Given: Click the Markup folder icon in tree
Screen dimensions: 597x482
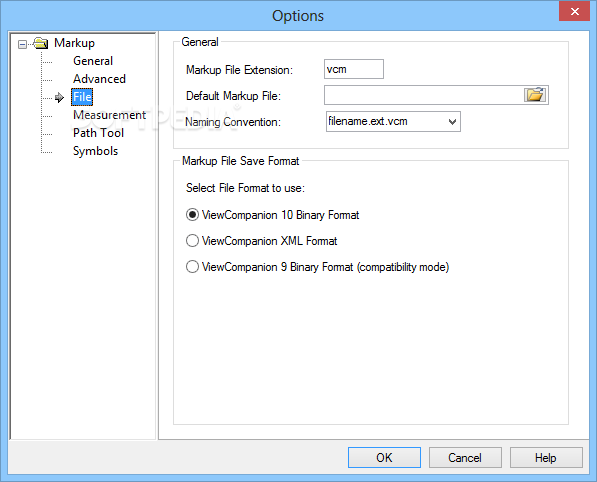Looking at the screenshot, I should click(x=41, y=43).
